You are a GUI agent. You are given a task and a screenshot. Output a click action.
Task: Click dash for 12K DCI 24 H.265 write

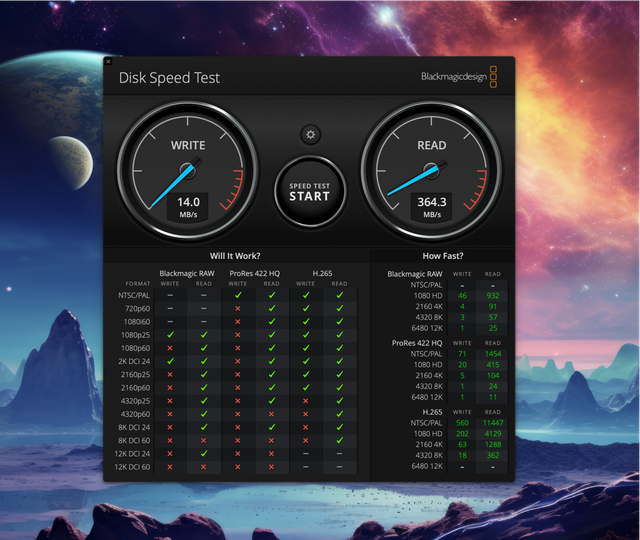(x=305, y=454)
